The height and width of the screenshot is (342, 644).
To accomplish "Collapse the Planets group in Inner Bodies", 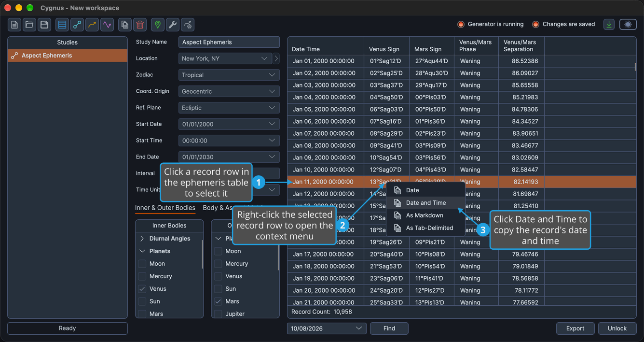I will [x=142, y=251].
